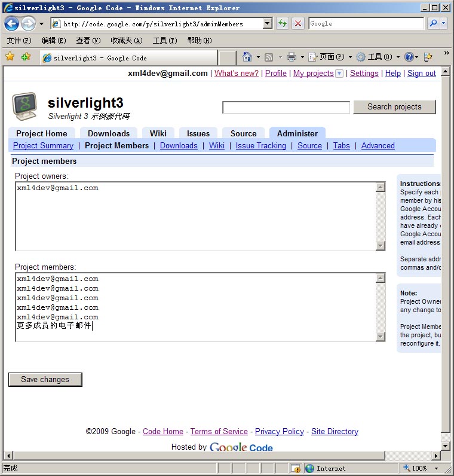Image resolution: width=454 pixels, height=476 pixels.
Task: Click the Project owners scrollbar up arrow
Action: (381, 187)
